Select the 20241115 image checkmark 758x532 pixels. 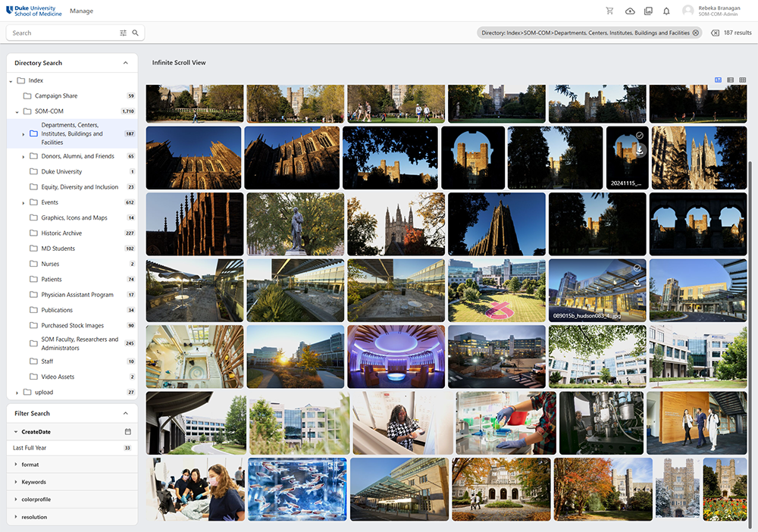(x=640, y=136)
